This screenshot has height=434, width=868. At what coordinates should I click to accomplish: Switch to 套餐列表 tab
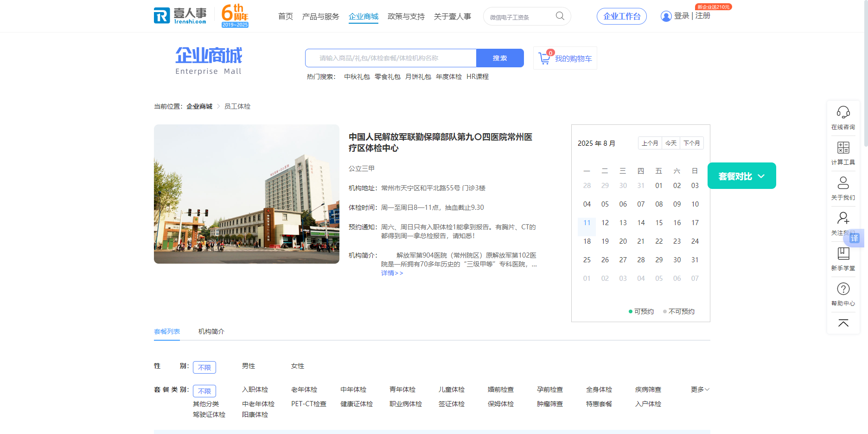167,331
